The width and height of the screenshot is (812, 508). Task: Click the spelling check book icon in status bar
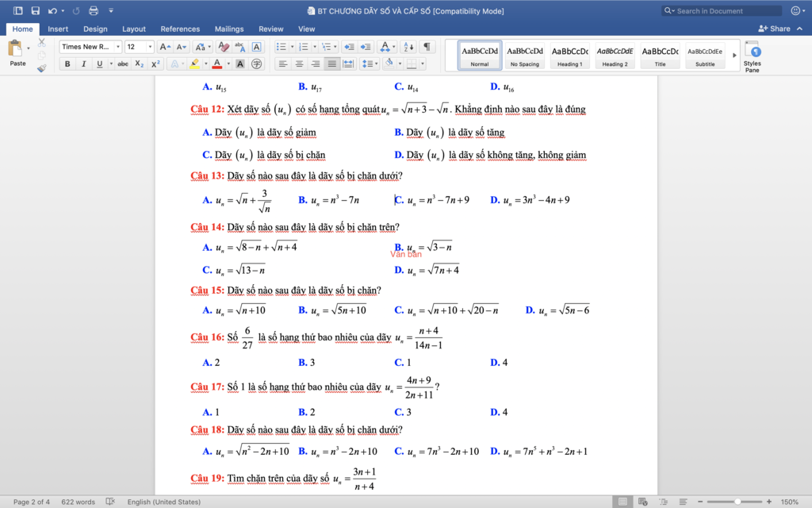(109, 502)
